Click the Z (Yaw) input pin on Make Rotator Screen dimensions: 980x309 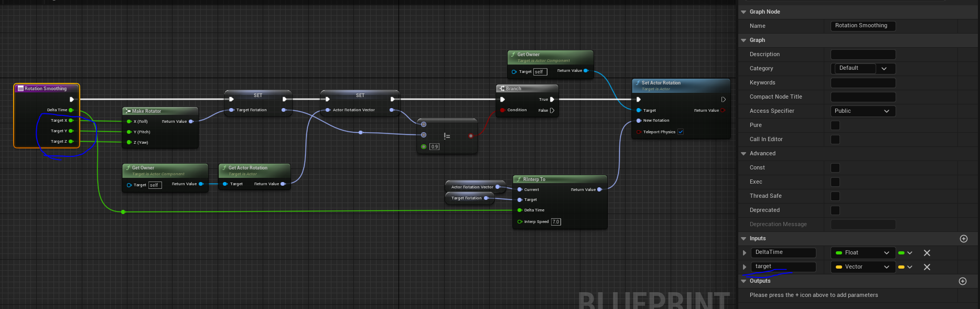click(x=129, y=142)
